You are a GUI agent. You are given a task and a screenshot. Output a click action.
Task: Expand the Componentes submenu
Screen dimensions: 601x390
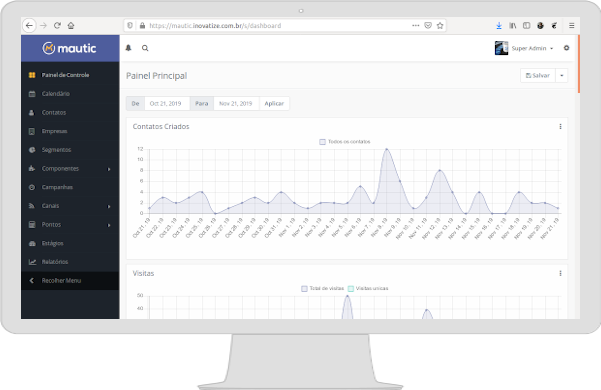click(x=70, y=169)
